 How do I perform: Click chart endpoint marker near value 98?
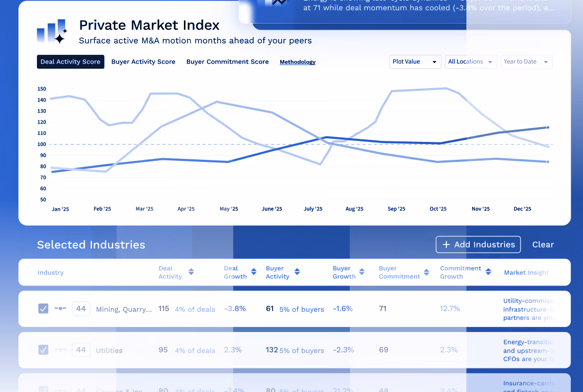pos(548,147)
